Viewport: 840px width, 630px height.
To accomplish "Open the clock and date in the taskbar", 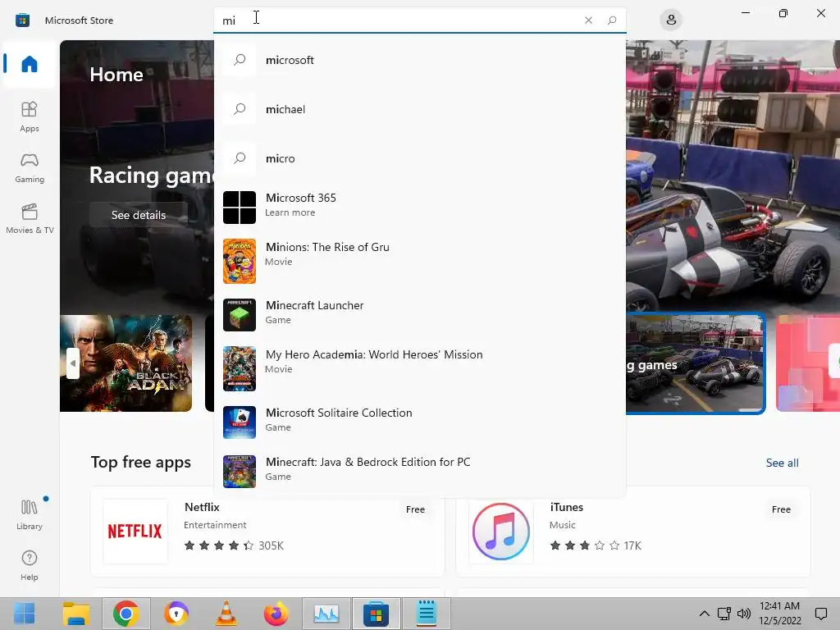I will pos(780,614).
